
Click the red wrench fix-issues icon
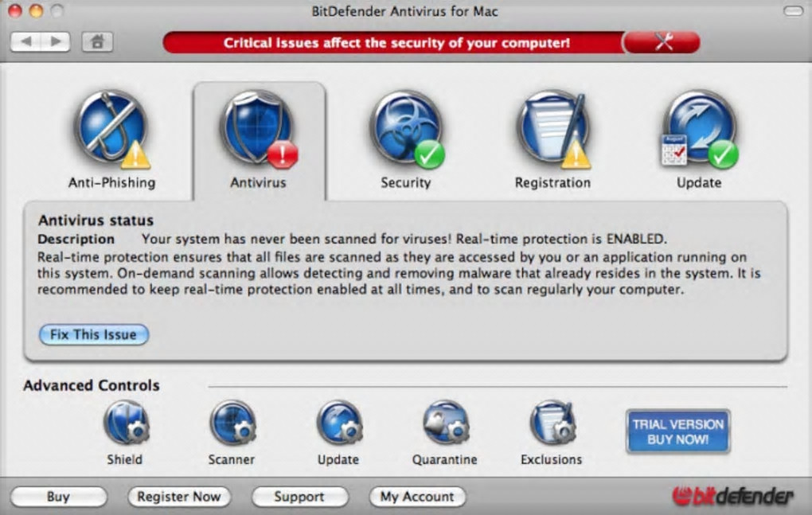click(662, 42)
